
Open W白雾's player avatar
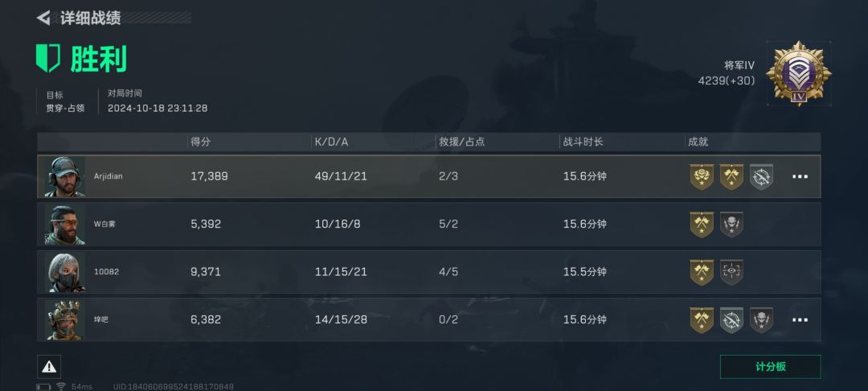[64, 224]
